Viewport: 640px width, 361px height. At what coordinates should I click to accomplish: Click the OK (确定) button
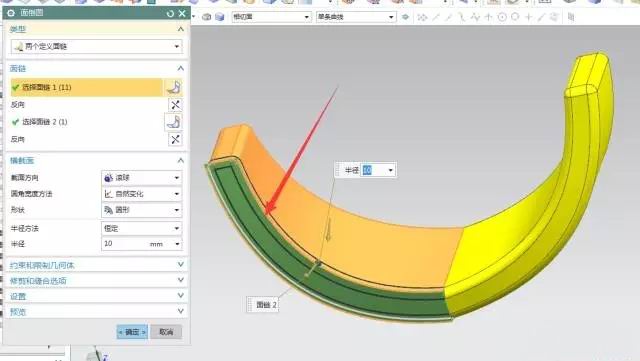click(x=132, y=332)
